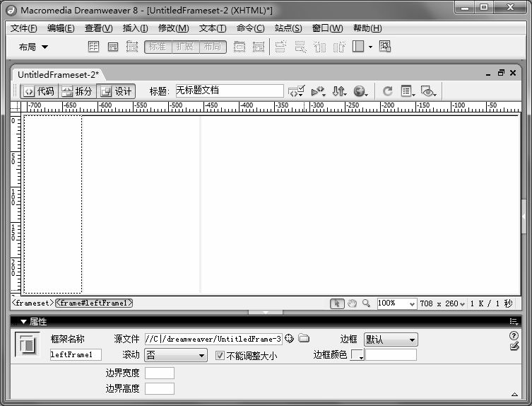
Task: Open the 站点(S) menu
Action: 288,28
